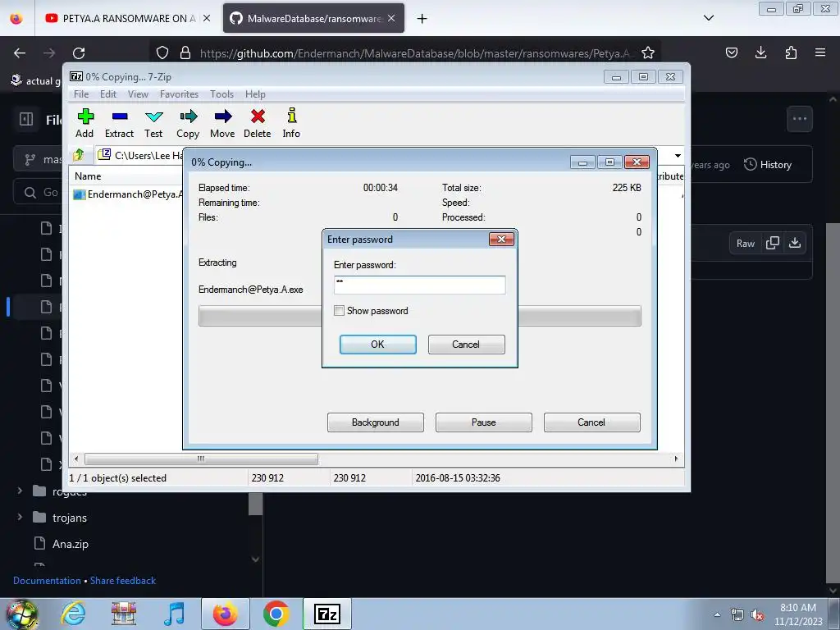This screenshot has width=840, height=630.
Task: Toggle the Show password checkbox
Action: pyautogui.click(x=339, y=311)
